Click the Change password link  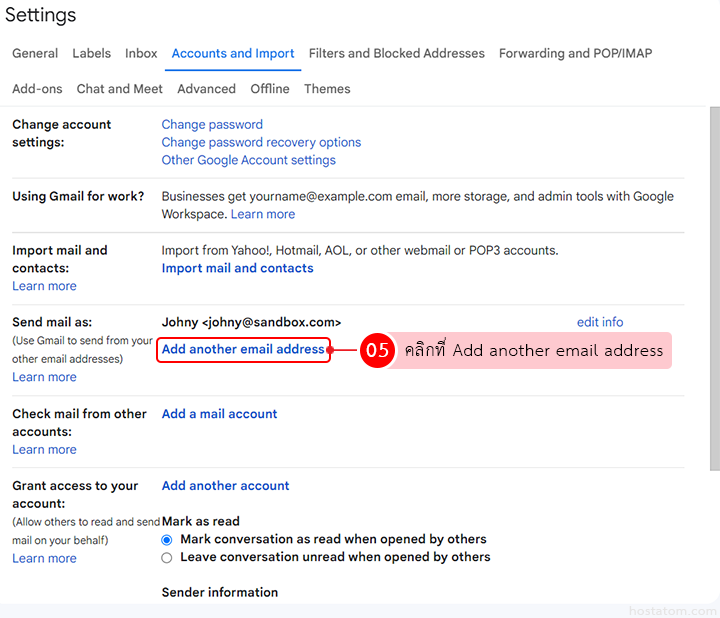coord(212,124)
